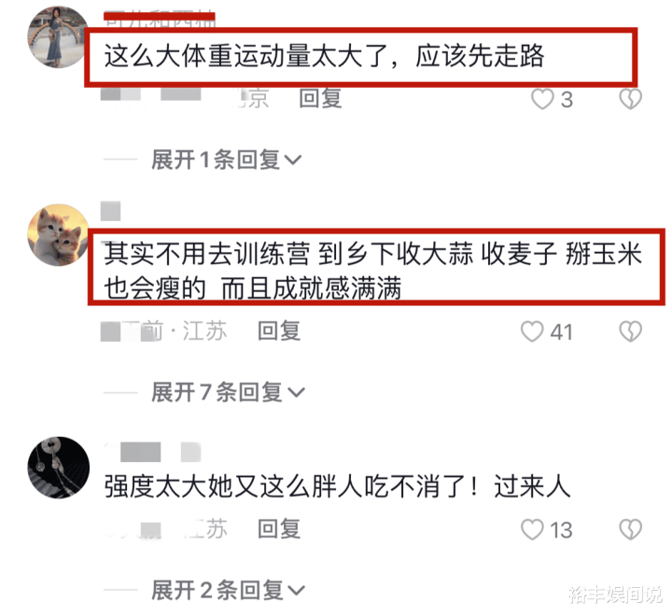This screenshot has height=616, width=672.
Task: Expand 展开2条回复 thread
Action: pos(228,590)
